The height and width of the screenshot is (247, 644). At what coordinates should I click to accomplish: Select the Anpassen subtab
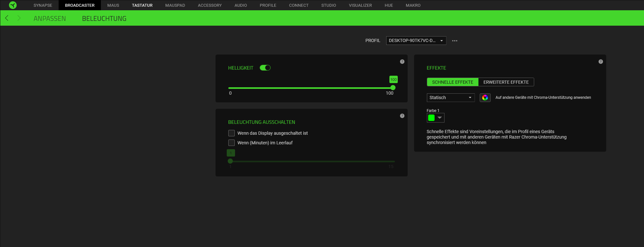point(50,19)
